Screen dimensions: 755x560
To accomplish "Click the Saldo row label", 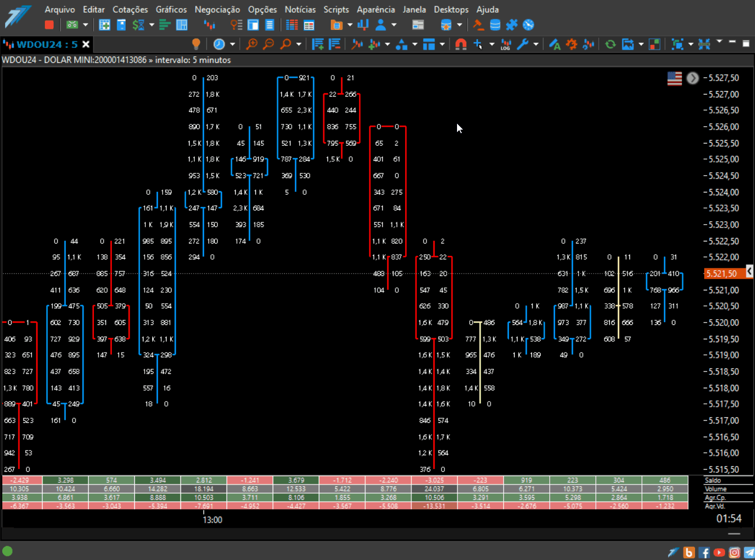I will tap(713, 480).
